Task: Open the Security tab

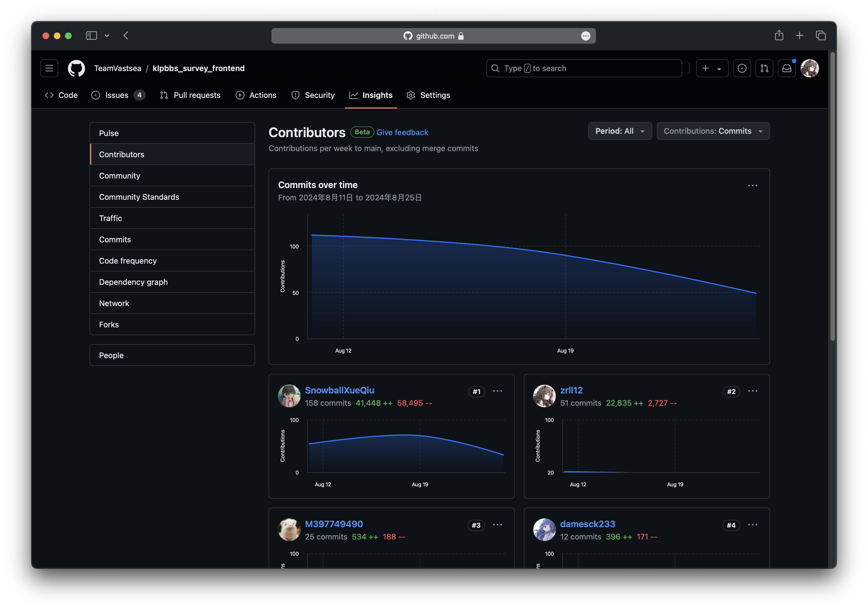Action: [x=313, y=95]
